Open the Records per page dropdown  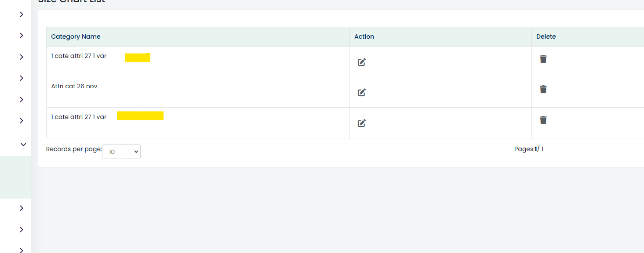121,152
